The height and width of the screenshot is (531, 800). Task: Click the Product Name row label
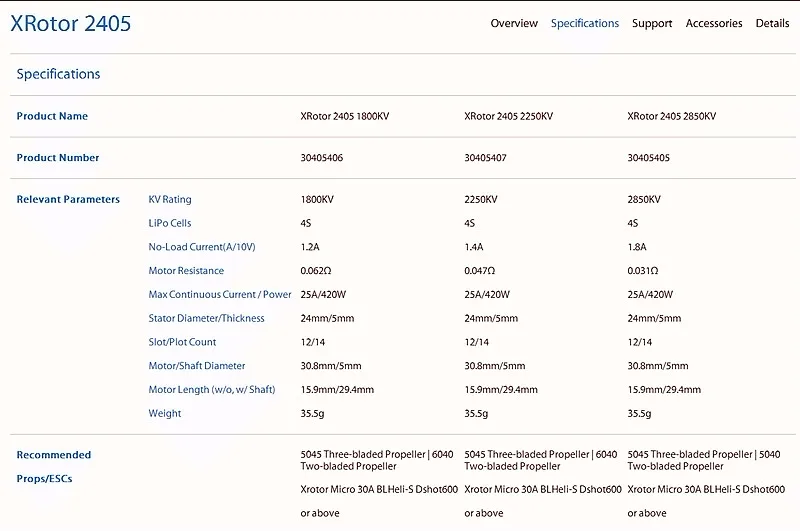click(52, 116)
